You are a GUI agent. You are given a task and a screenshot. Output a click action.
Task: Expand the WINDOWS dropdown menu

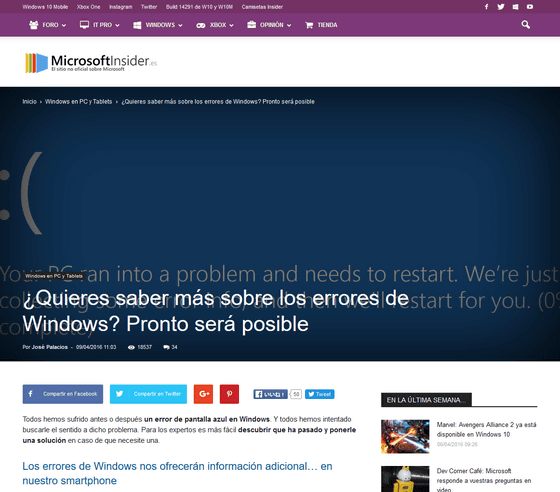158,25
